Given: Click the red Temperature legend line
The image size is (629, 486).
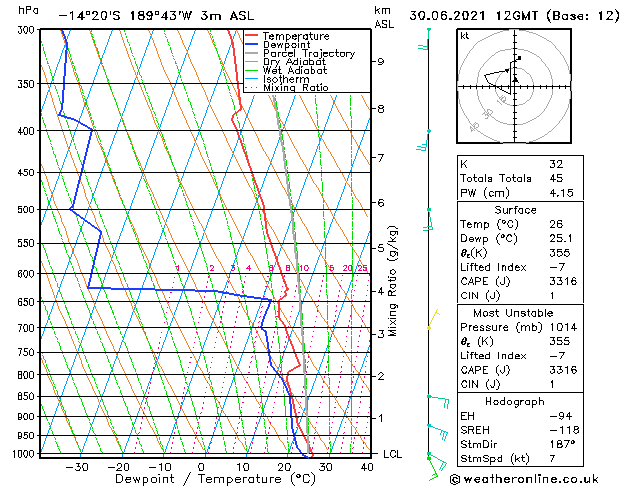Looking at the screenshot, I should [251, 36].
